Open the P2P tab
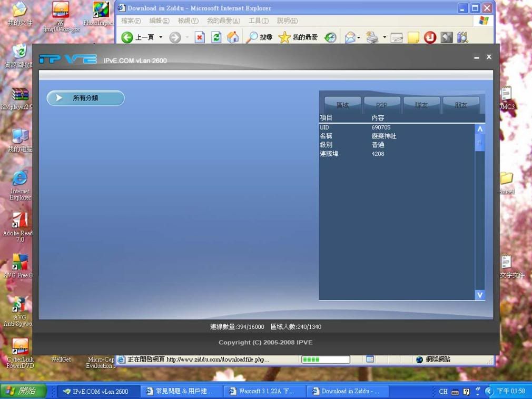Image resolution: width=532 pixels, height=399 pixels. point(382,105)
